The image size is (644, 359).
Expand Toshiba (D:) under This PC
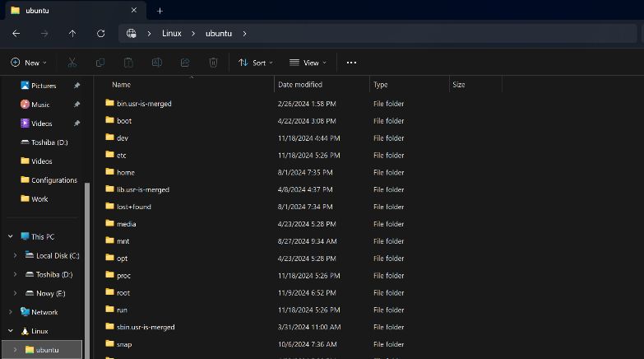pyautogui.click(x=15, y=274)
